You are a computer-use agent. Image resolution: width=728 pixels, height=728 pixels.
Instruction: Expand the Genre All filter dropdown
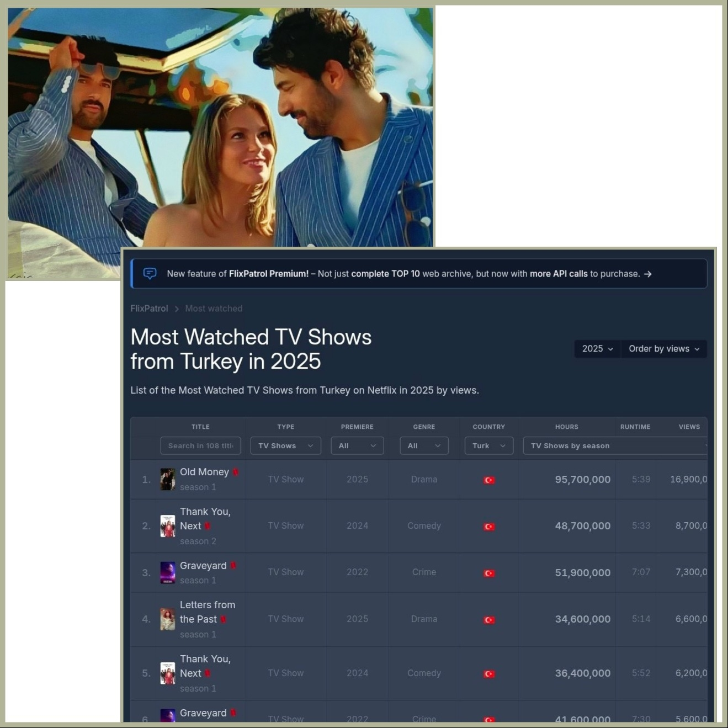pyautogui.click(x=424, y=446)
